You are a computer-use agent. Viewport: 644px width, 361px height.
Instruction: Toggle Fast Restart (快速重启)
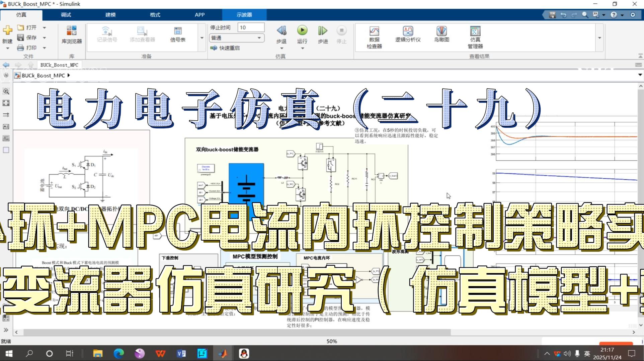[225, 48]
